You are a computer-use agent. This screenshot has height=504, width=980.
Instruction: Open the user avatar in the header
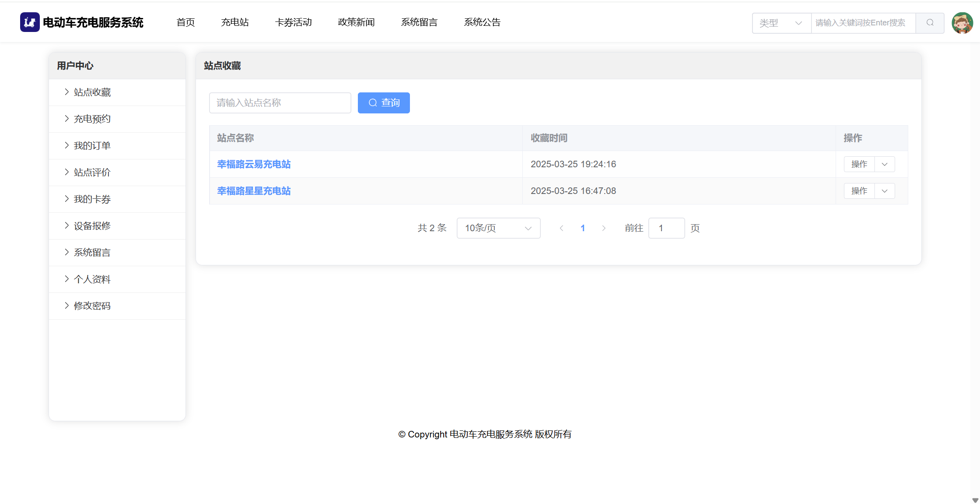click(x=962, y=23)
